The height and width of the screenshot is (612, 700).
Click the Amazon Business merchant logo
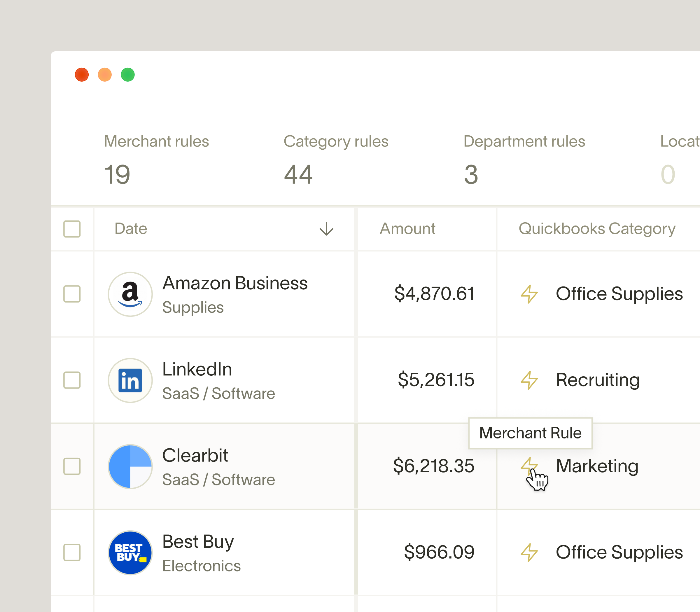[130, 294]
